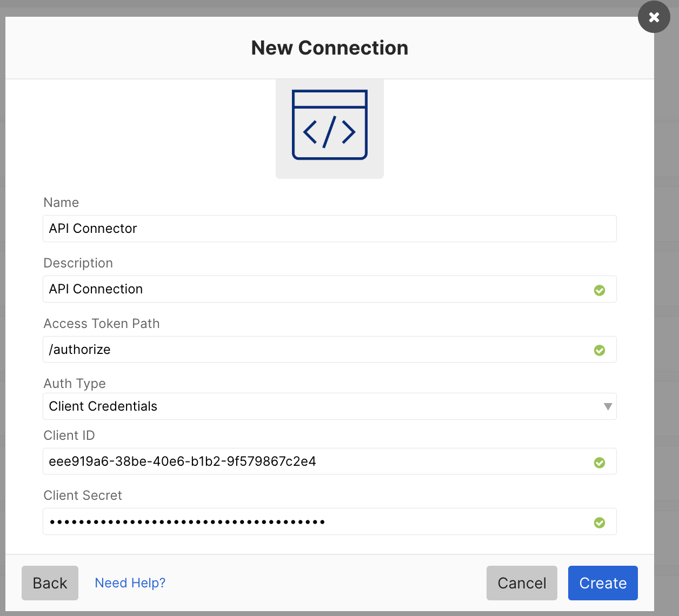Click the Description field green checkmark
The image size is (679, 616).
[599, 290]
